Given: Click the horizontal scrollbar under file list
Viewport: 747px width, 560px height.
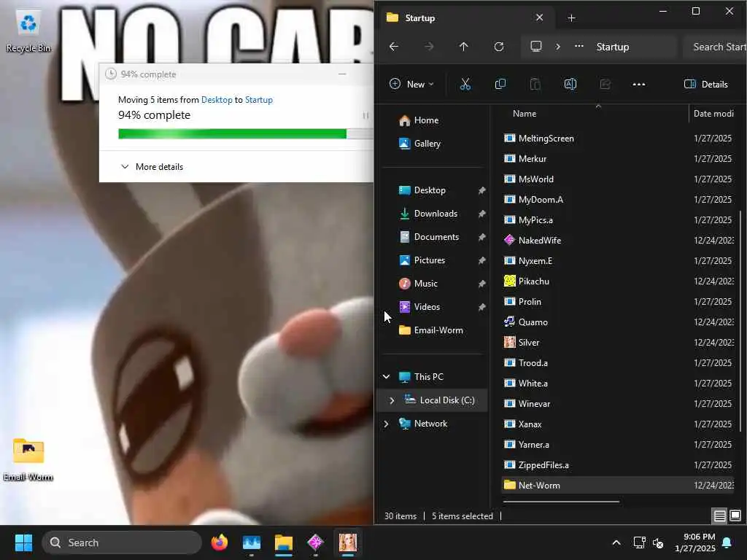Looking at the screenshot, I should coord(561,501).
